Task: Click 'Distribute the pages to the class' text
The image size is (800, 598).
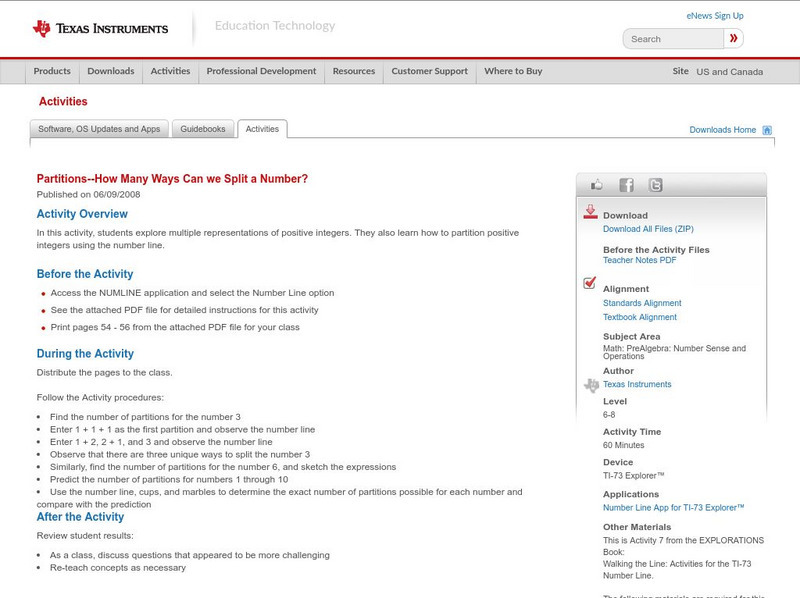Action: tap(105, 372)
